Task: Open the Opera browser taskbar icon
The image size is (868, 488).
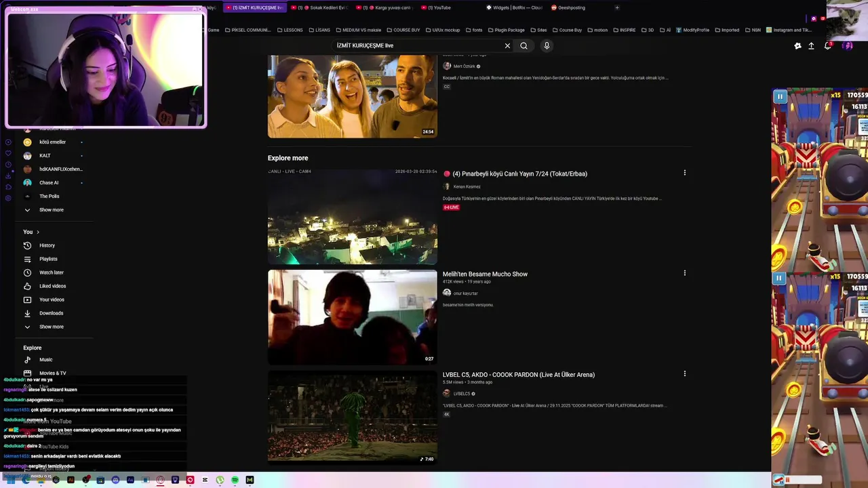Action: tap(160, 480)
